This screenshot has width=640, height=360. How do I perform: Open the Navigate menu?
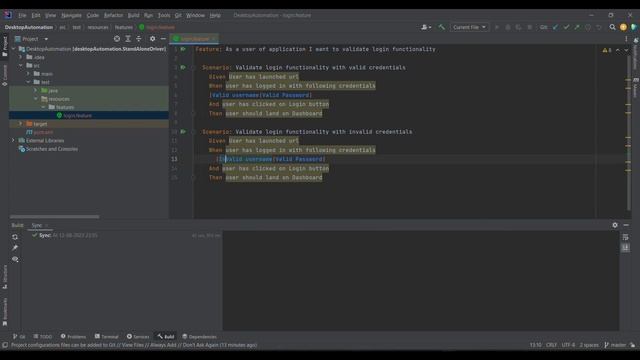click(71, 15)
